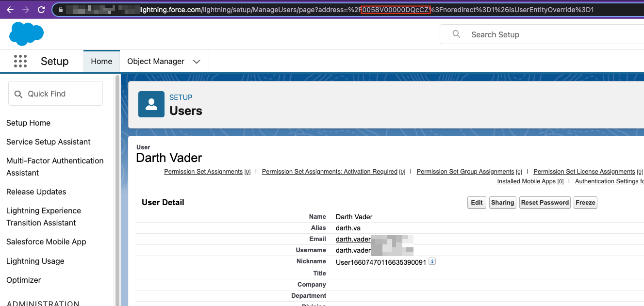Open the Installed Mobile Apps link

point(527,181)
